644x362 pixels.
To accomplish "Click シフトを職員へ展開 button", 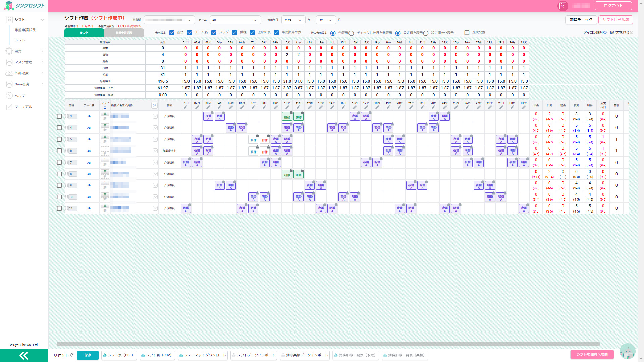I will coord(592,354).
